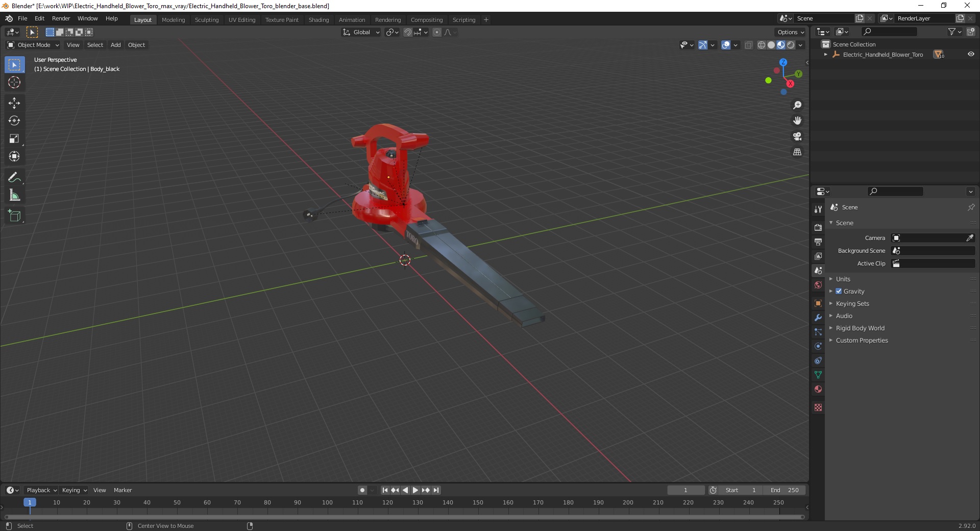Activate the Scale tool
This screenshot has width=980, height=531.
point(14,139)
